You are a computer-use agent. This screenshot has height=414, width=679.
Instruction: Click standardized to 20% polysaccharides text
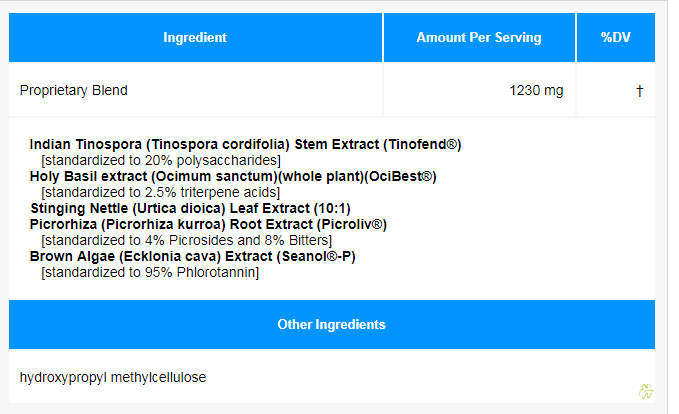click(160, 160)
